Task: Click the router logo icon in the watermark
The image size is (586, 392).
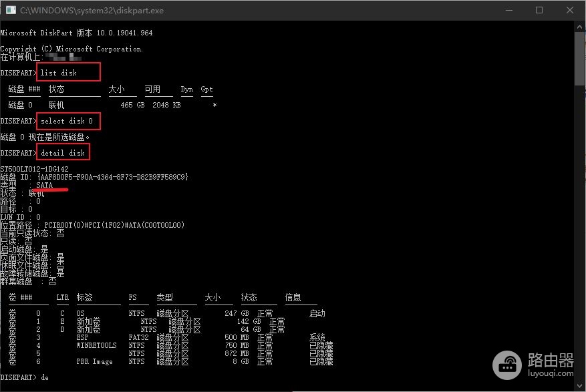Action: pos(506,365)
